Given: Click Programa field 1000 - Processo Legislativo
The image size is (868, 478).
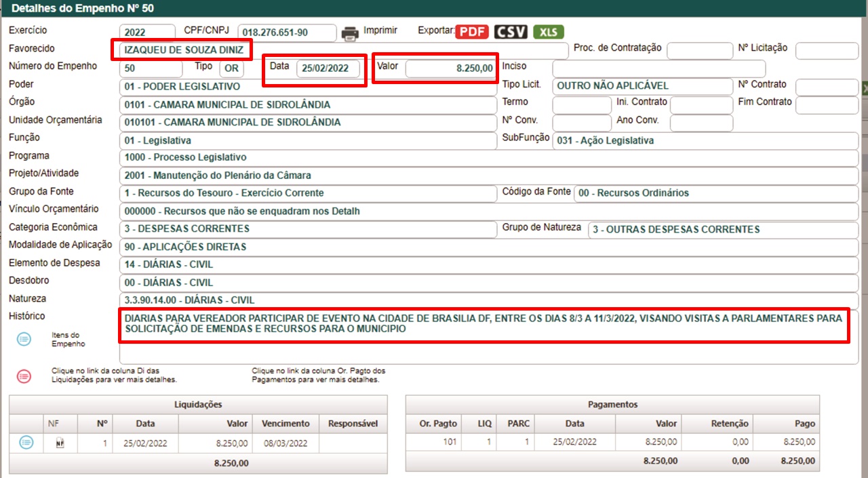Looking at the screenshot, I should (x=488, y=157).
